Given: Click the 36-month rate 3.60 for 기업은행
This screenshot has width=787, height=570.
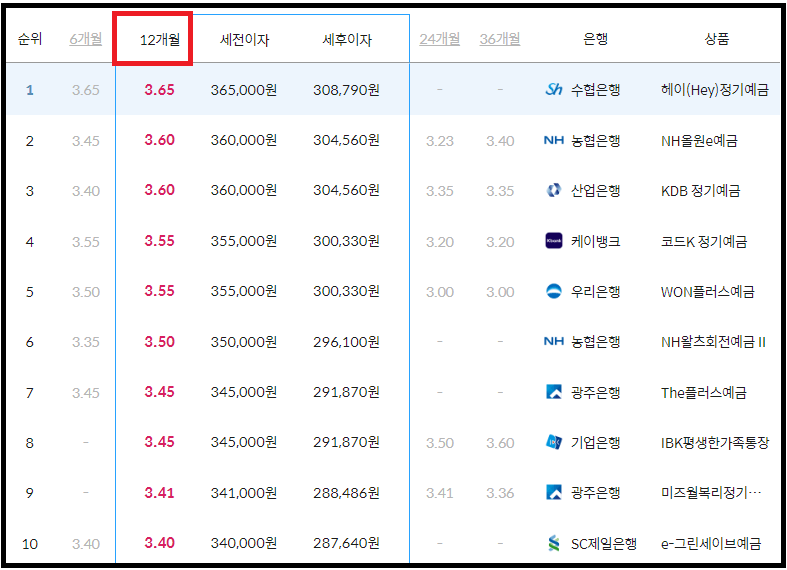Looking at the screenshot, I should 500,443.
